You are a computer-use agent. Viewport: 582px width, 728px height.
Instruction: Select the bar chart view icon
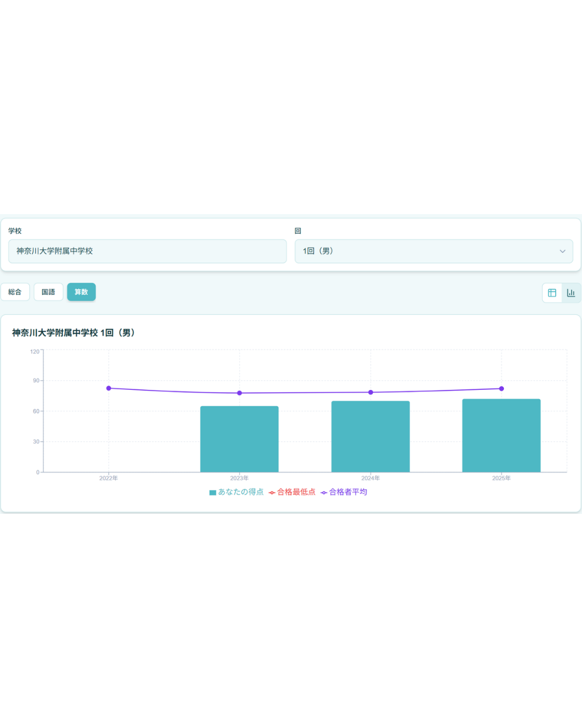(x=571, y=293)
